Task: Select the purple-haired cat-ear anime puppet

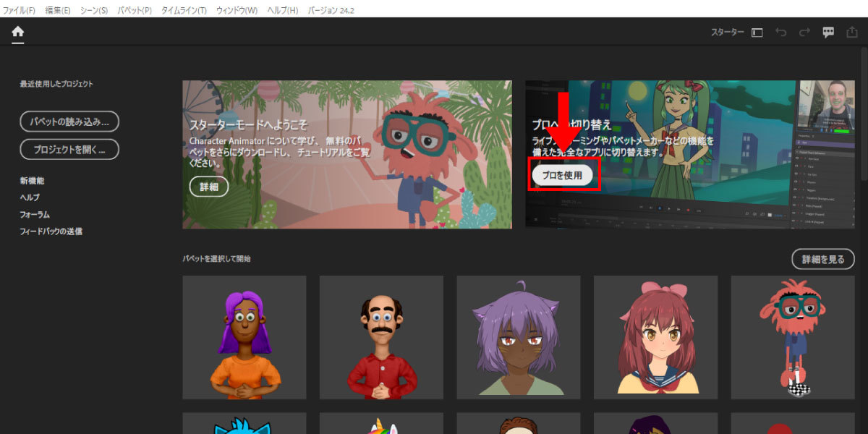Action: pyautogui.click(x=519, y=337)
